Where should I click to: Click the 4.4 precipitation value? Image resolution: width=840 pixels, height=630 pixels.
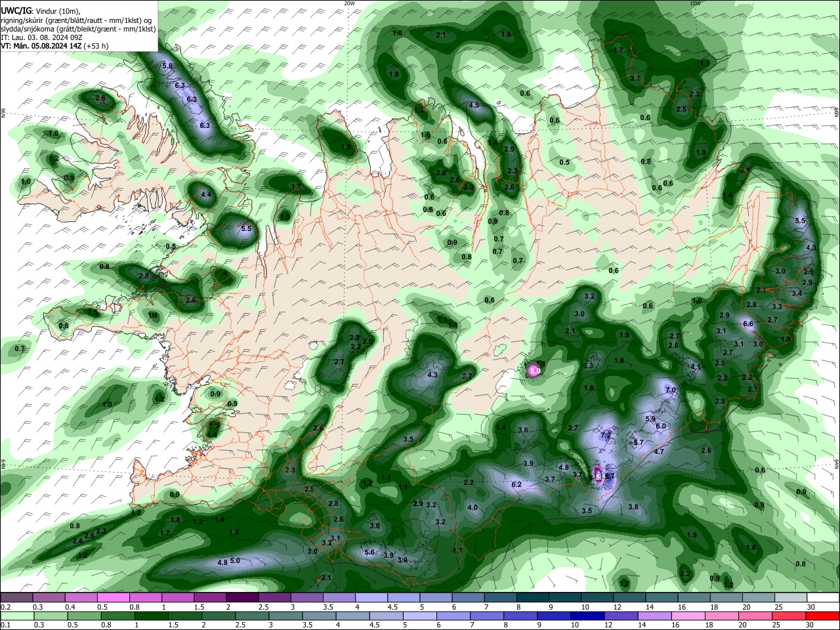coord(206,194)
